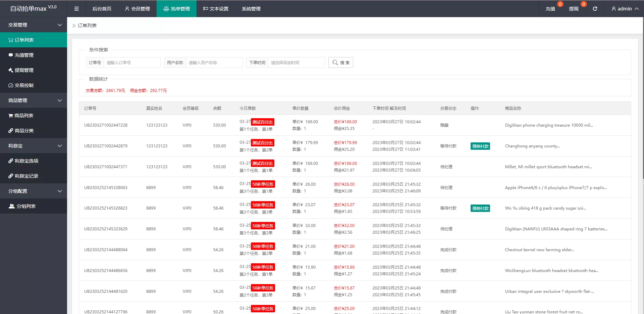644x314 pixels.
Task: Open the 下单时间 date picker field
Action: (x=296, y=62)
